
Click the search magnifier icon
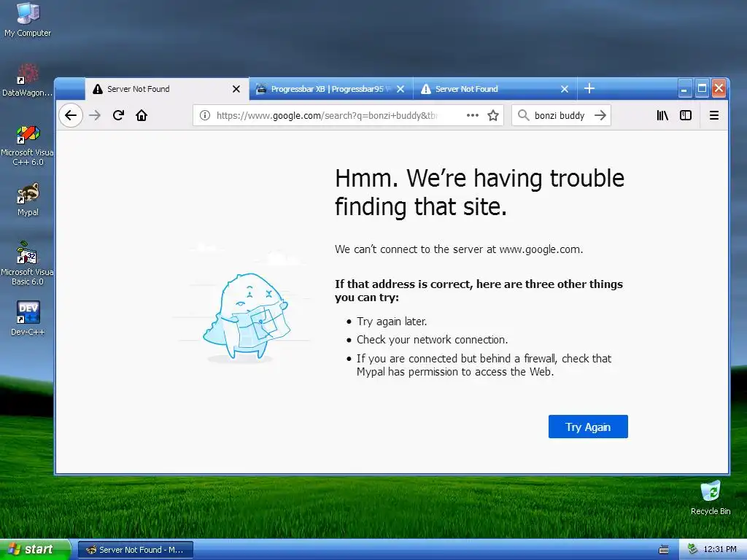click(523, 115)
